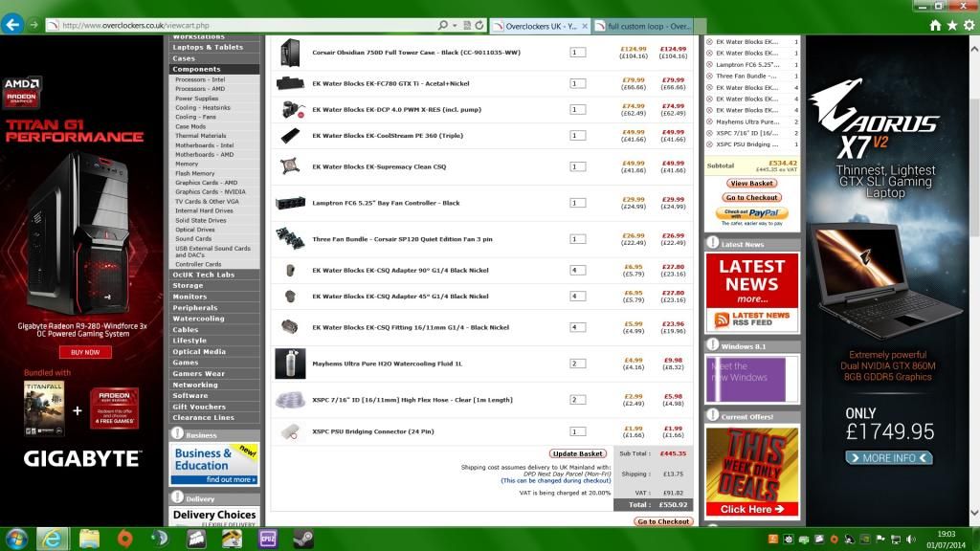Click the View Basket button
Image resolution: width=980 pixels, height=551 pixels.
pyautogui.click(x=751, y=183)
